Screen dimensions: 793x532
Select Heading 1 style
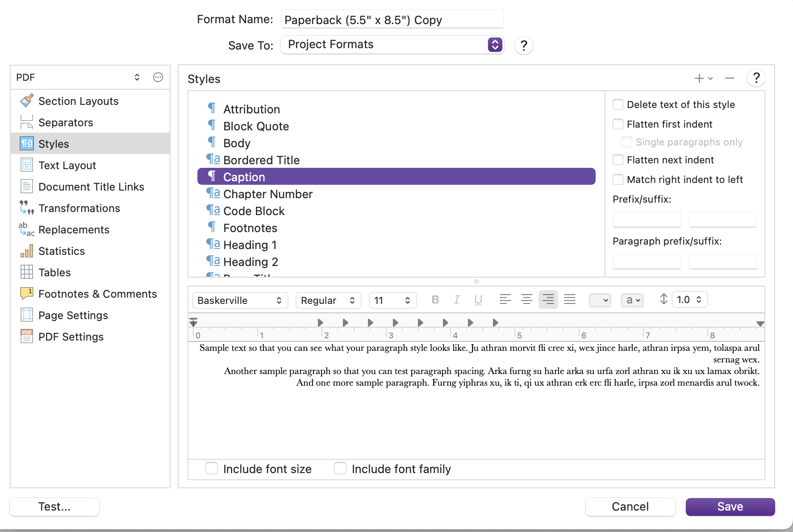(x=396, y=245)
